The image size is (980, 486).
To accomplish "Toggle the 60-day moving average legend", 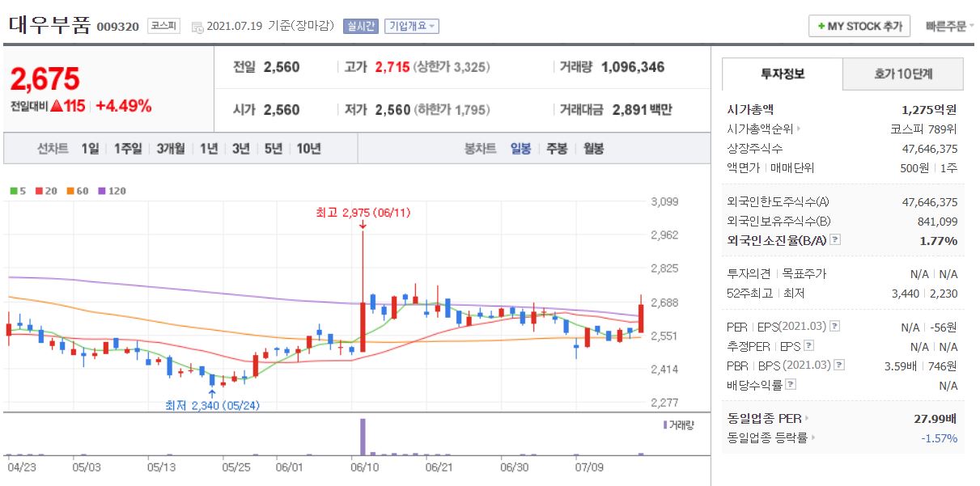I will pyautogui.click(x=70, y=191).
